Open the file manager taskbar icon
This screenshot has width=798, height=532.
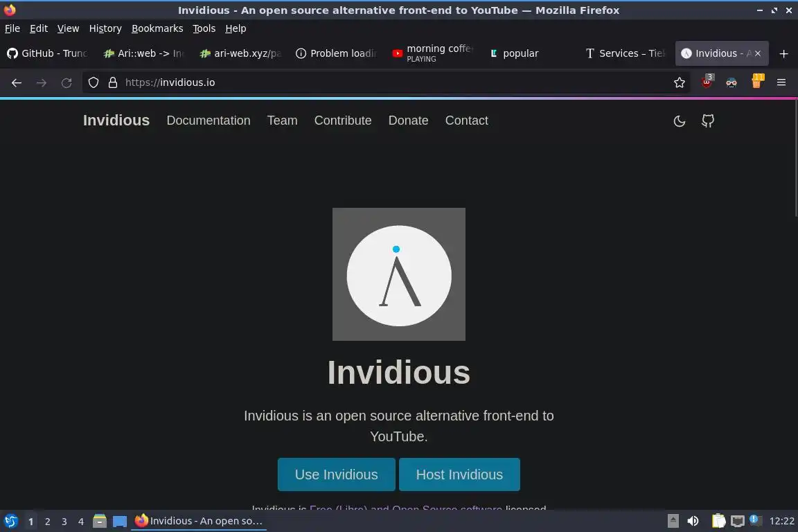[x=99, y=521]
